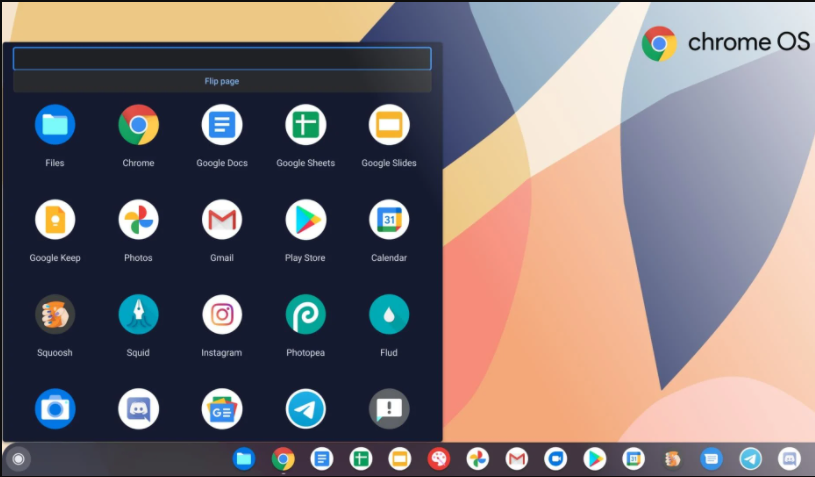Launch Instagram from the launcher
This screenshot has width=815, height=477.
point(222,314)
